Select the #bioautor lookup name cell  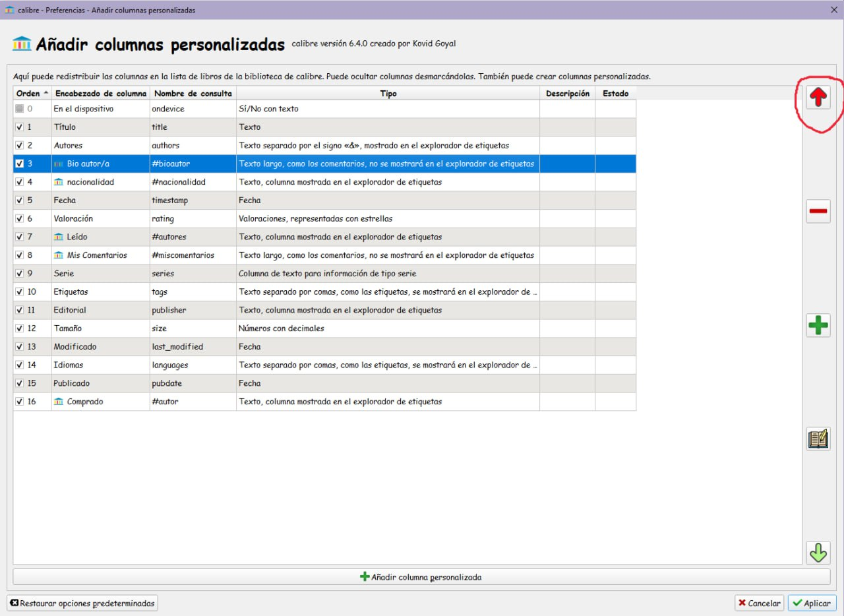coord(193,164)
